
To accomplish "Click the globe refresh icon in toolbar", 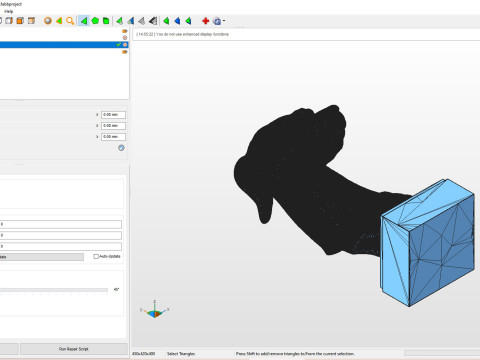I will (217, 21).
